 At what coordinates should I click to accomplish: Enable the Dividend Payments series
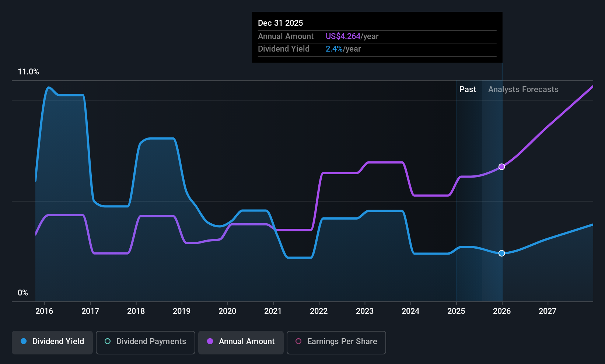[x=146, y=342]
